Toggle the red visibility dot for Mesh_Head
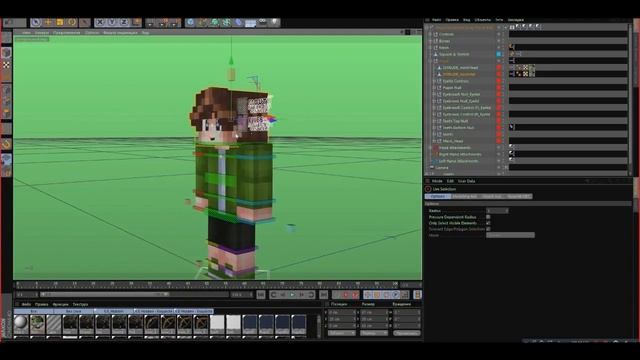The width and height of the screenshot is (640, 360). (x=498, y=141)
